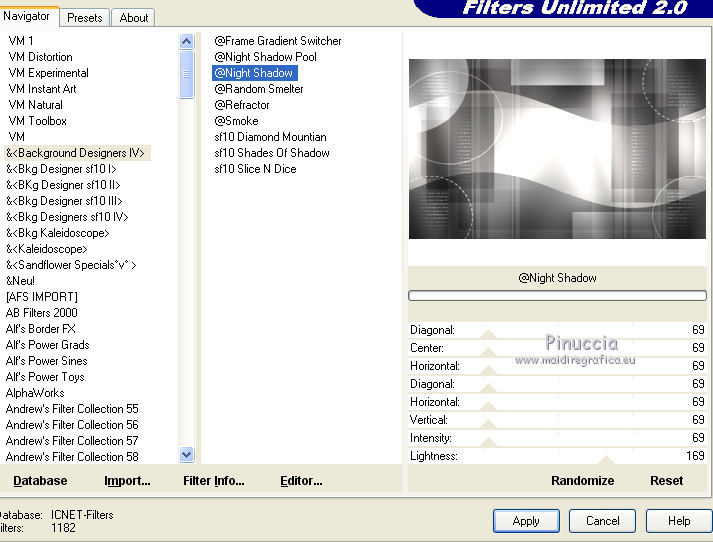Screen dimensions: 713x542
Task: Open the Editor... button
Action: point(301,481)
